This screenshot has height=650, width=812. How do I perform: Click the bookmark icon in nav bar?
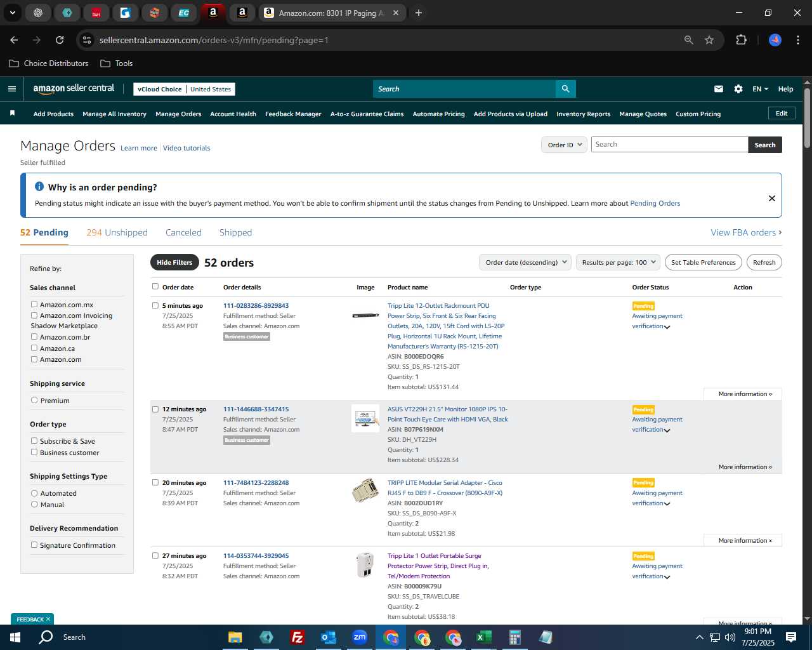(x=12, y=113)
